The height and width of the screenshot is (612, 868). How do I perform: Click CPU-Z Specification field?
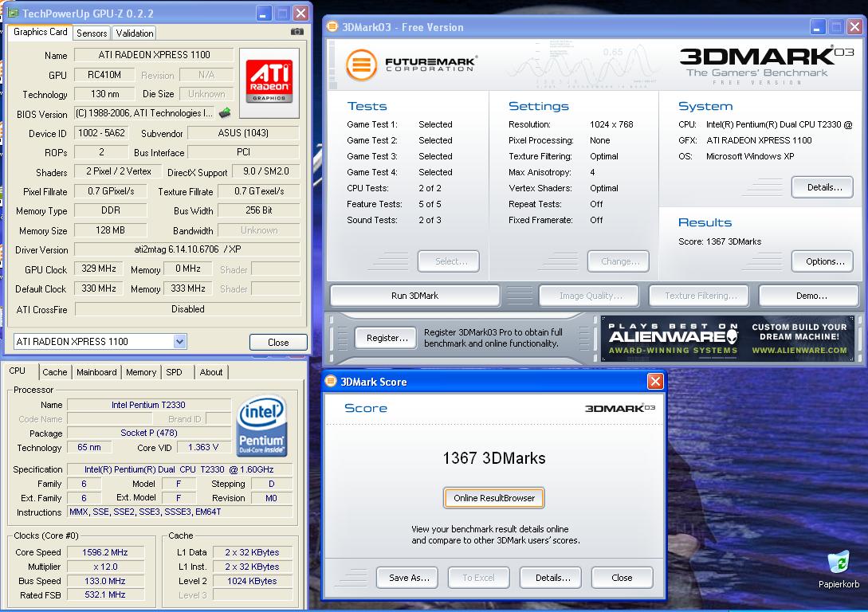[x=179, y=469]
